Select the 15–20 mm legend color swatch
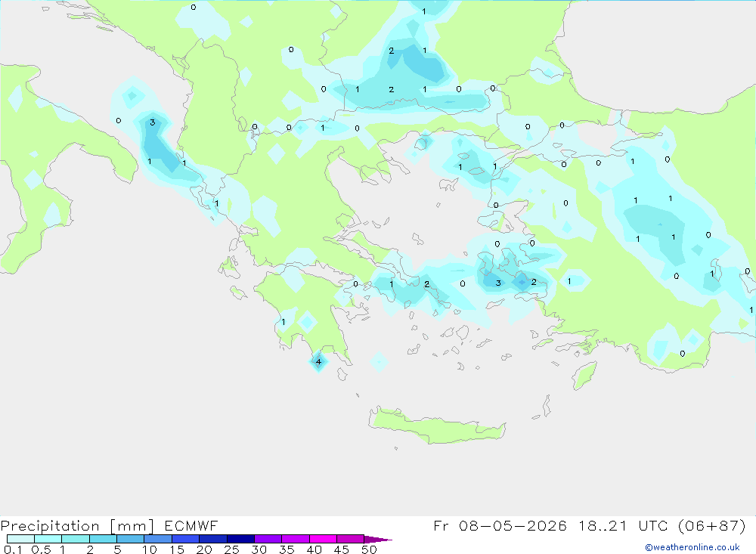This screenshot has height=554, width=756. point(186,539)
